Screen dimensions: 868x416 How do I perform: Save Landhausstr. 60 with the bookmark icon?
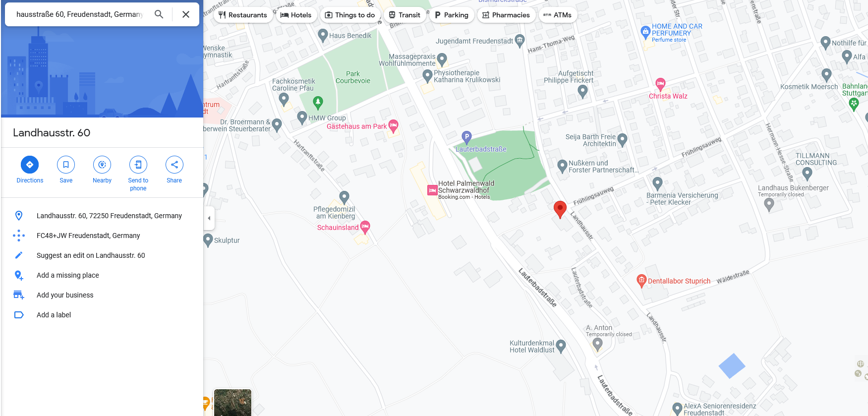(x=66, y=165)
